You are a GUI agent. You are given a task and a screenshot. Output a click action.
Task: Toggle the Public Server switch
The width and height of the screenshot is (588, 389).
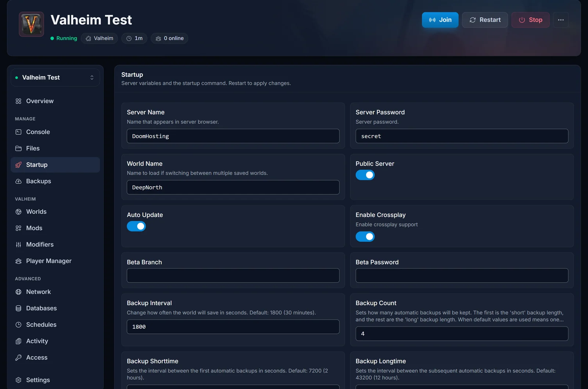365,175
